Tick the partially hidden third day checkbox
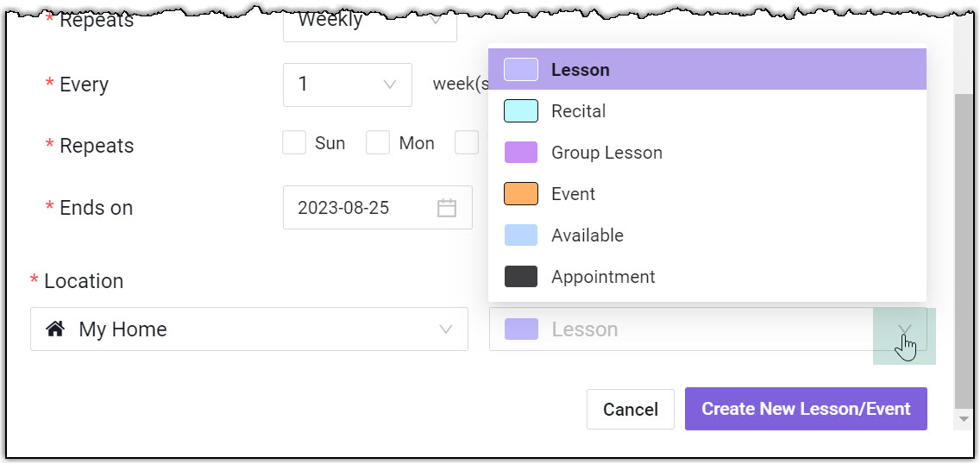 (467, 143)
